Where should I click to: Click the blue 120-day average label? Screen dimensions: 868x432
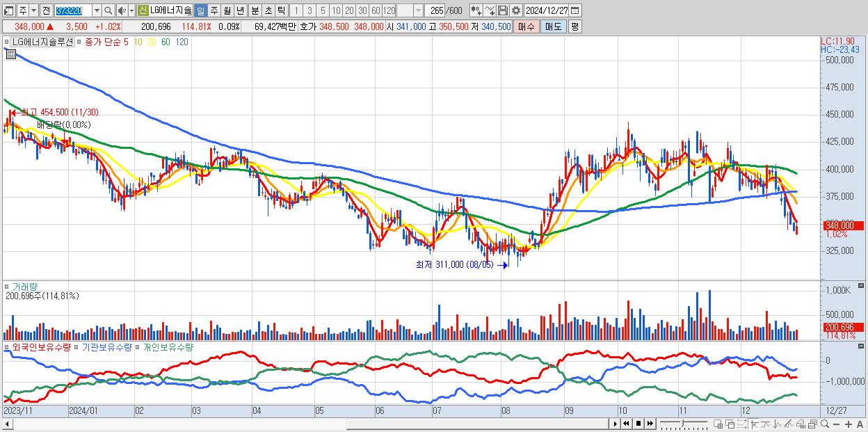click(x=182, y=42)
